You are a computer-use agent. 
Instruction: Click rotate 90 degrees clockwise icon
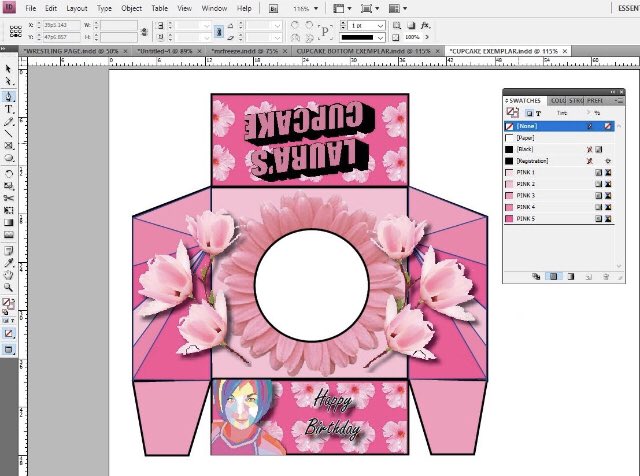coord(295,25)
